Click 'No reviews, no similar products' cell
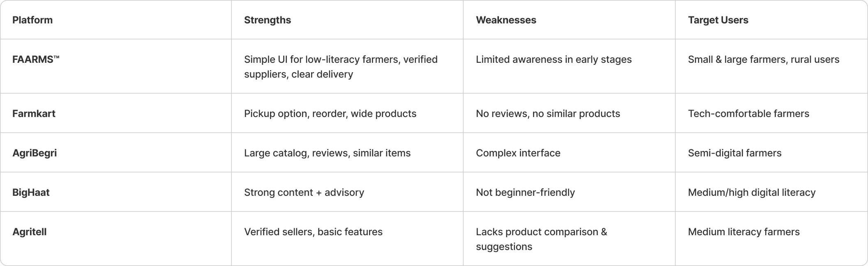Image resolution: width=868 pixels, height=266 pixels. 548,114
